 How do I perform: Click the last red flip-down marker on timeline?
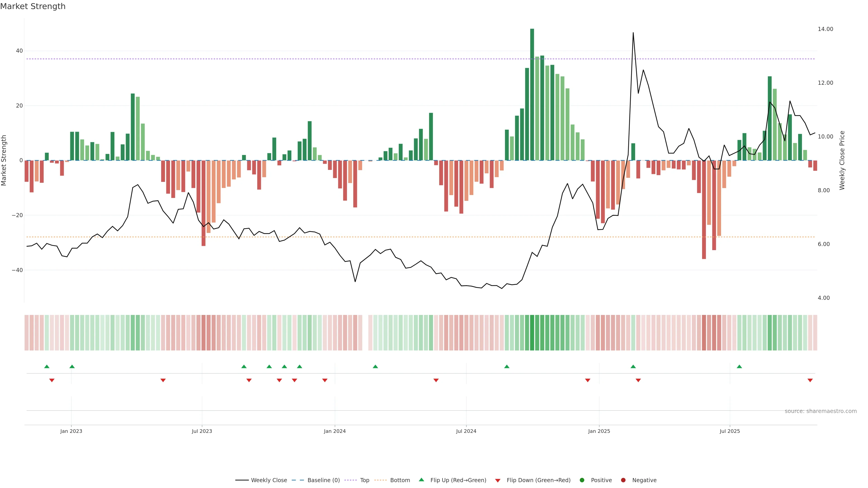pyautogui.click(x=810, y=380)
